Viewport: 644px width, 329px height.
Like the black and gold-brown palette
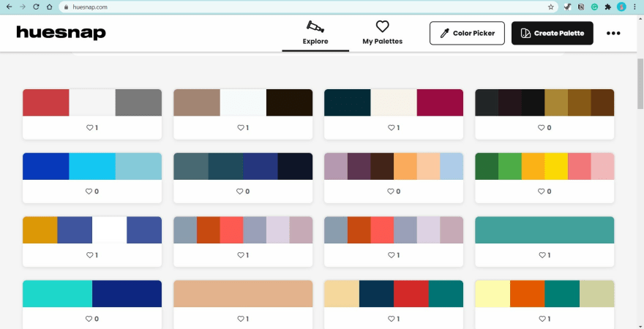pyautogui.click(x=541, y=128)
